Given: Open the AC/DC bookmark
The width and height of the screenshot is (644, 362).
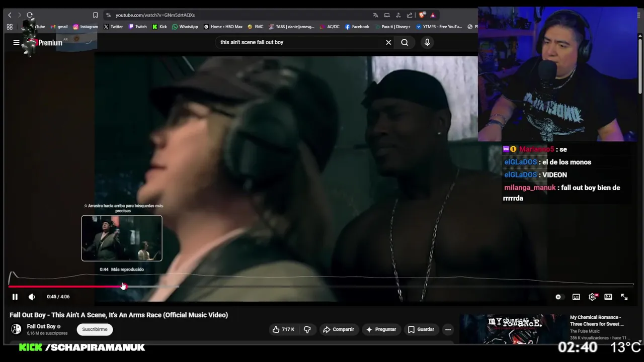Looking at the screenshot, I should [x=330, y=27].
